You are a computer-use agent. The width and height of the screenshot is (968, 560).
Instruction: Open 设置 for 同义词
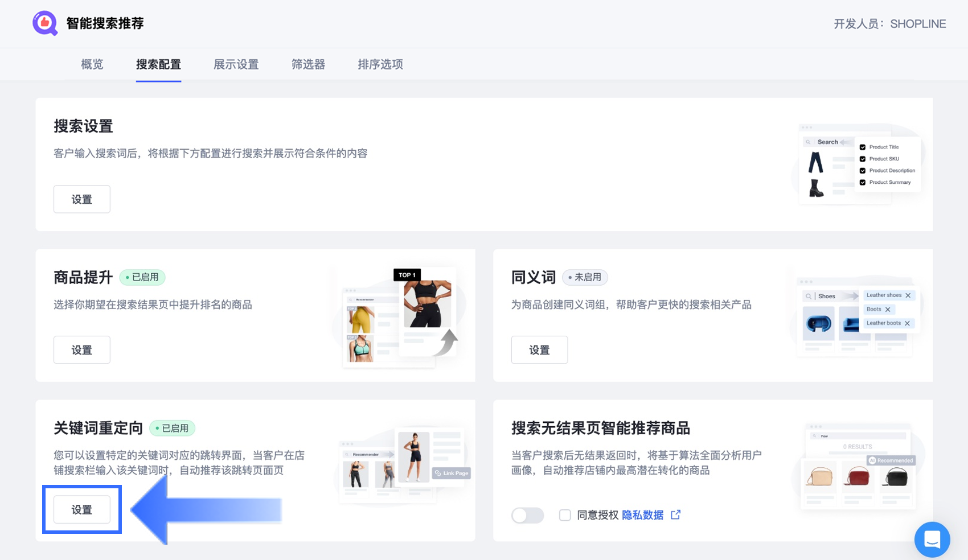539,350
